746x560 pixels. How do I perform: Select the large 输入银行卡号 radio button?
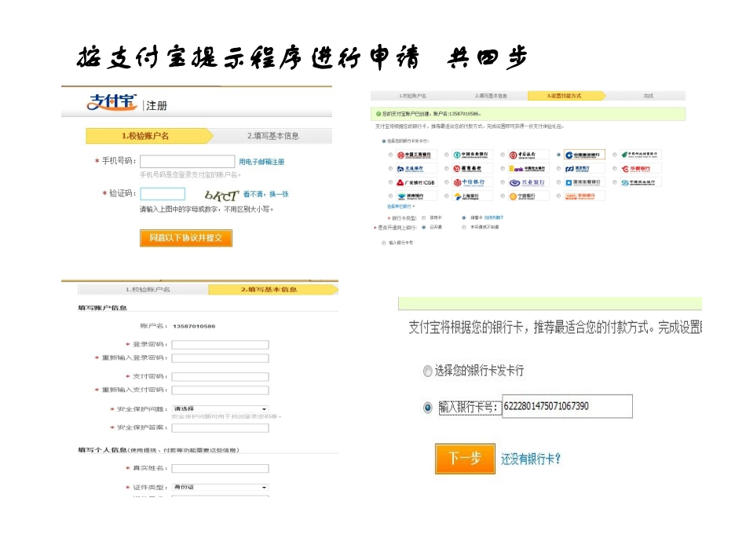(x=428, y=408)
